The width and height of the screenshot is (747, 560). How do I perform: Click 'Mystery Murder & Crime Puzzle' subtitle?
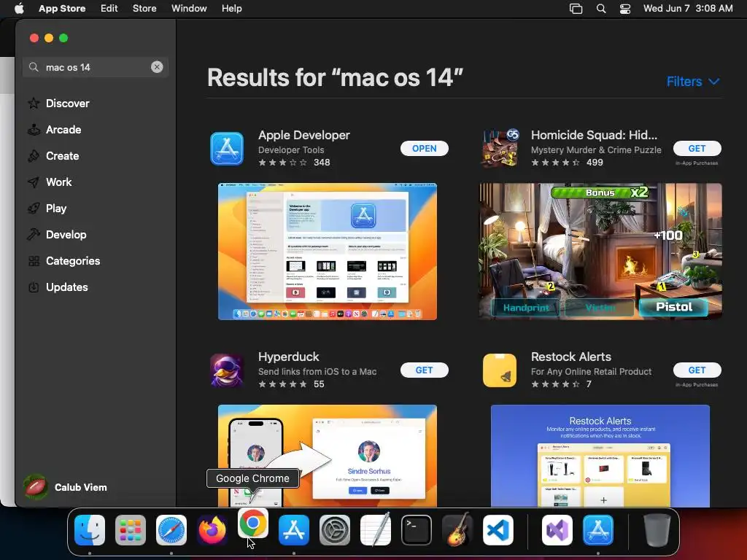[596, 150]
